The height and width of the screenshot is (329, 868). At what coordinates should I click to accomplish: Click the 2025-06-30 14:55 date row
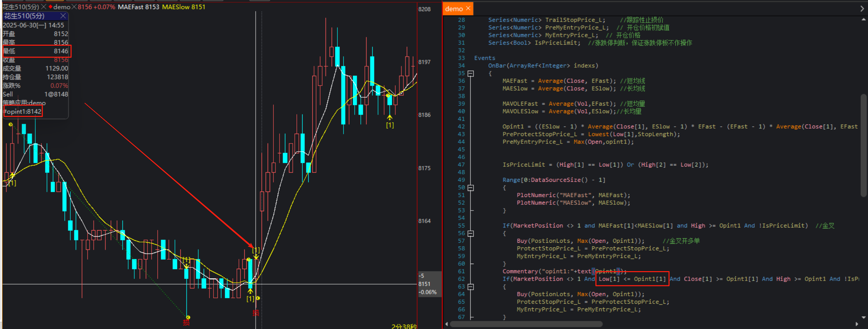tap(35, 25)
